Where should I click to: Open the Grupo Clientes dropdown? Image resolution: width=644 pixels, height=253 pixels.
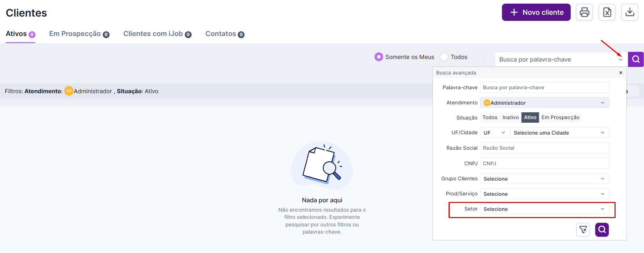click(x=544, y=179)
